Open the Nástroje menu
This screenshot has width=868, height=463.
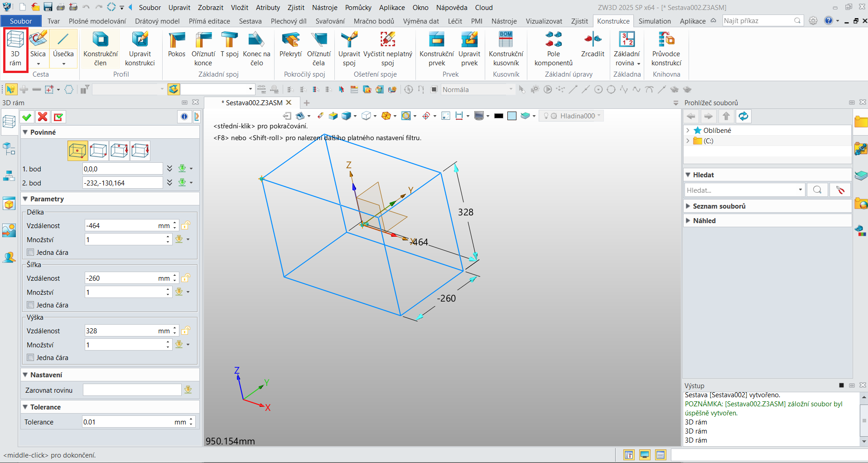324,7
